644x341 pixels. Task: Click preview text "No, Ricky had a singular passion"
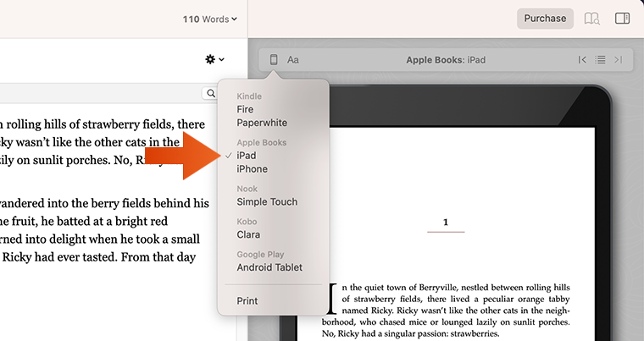(410, 333)
